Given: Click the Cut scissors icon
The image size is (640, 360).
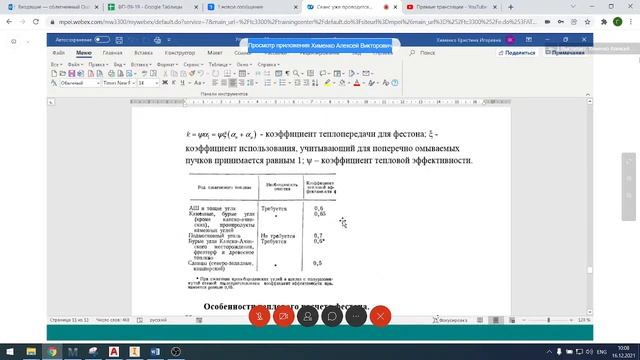Looking at the screenshot, I should (165, 73).
